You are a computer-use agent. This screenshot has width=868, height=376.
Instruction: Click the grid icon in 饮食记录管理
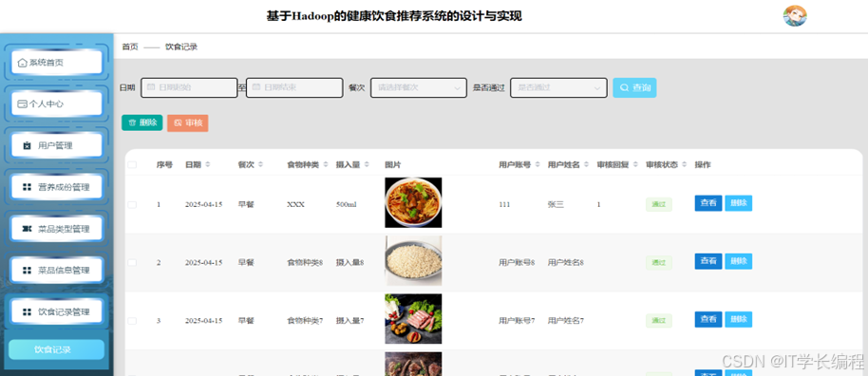(27, 311)
